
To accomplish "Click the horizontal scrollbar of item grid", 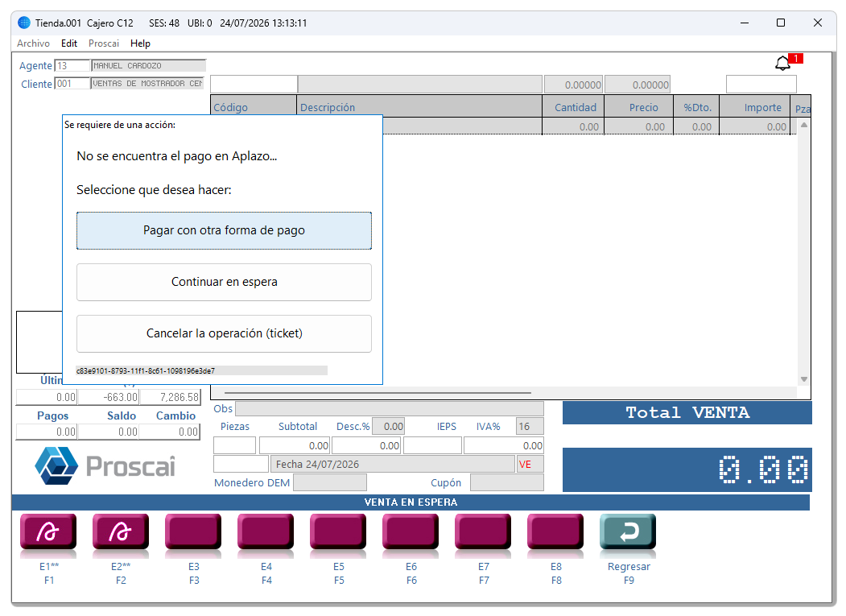I will click(378, 393).
